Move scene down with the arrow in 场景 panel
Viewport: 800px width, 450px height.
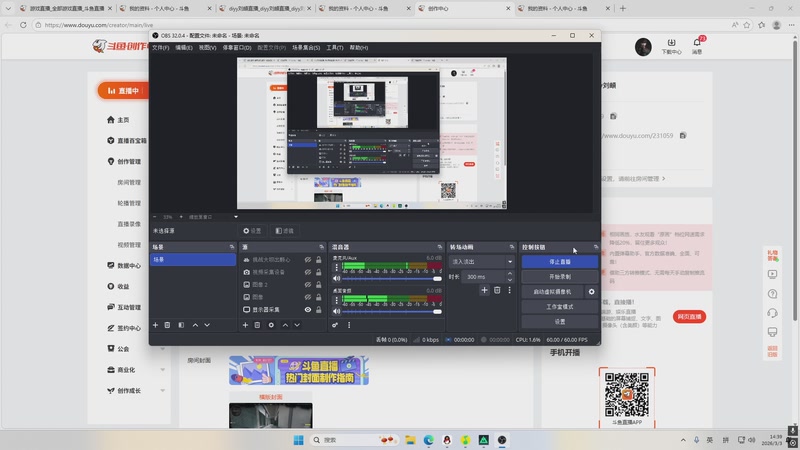click(207, 325)
